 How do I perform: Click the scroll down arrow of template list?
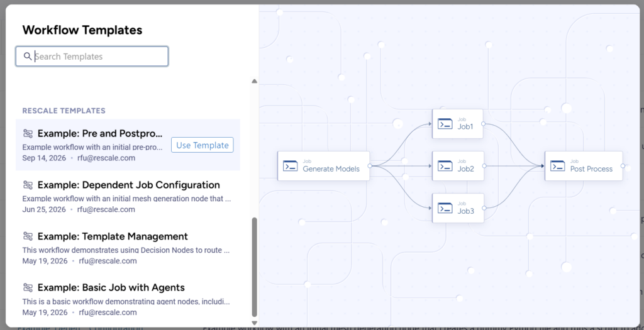click(254, 323)
